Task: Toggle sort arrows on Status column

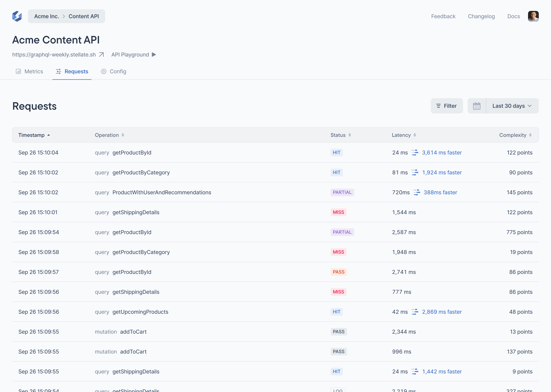Action: pos(350,135)
